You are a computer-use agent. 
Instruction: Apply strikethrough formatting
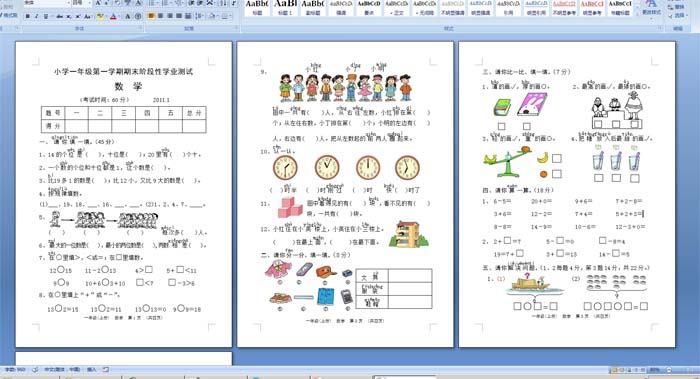point(59,16)
